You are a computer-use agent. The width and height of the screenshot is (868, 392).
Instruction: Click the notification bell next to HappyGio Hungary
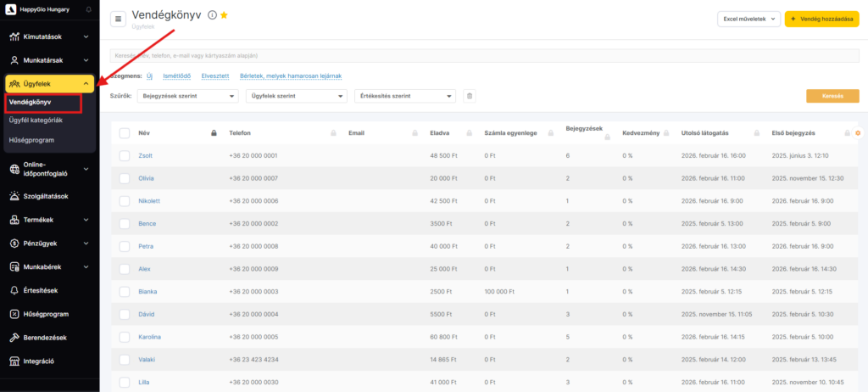(89, 9)
